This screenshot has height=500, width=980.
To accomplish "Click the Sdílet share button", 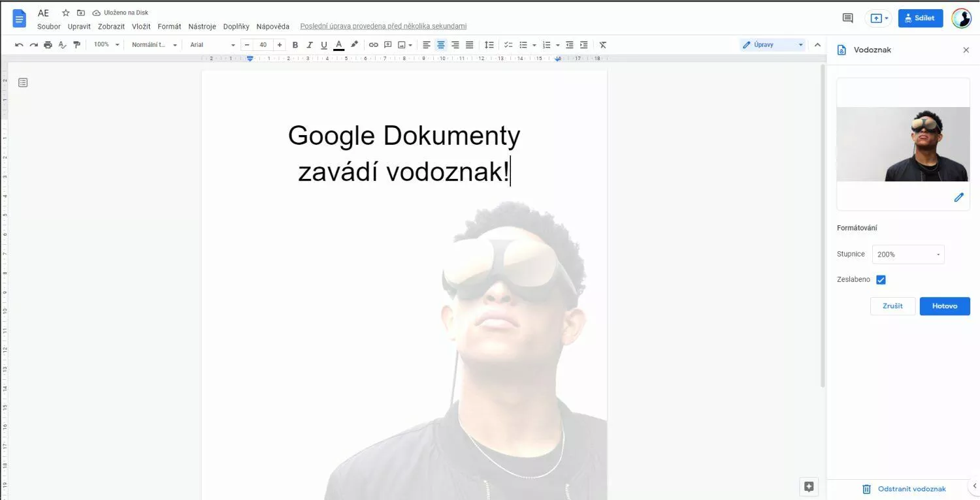I will (921, 18).
